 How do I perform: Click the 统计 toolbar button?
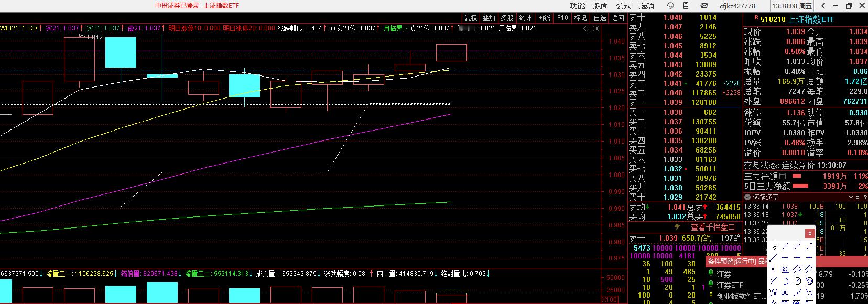coord(525,18)
